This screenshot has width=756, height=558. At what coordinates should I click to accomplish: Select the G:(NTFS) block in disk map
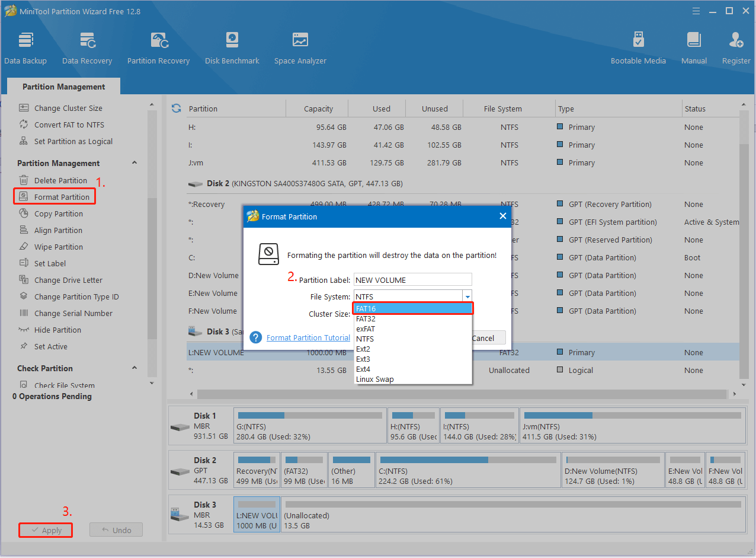click(310, 425)
